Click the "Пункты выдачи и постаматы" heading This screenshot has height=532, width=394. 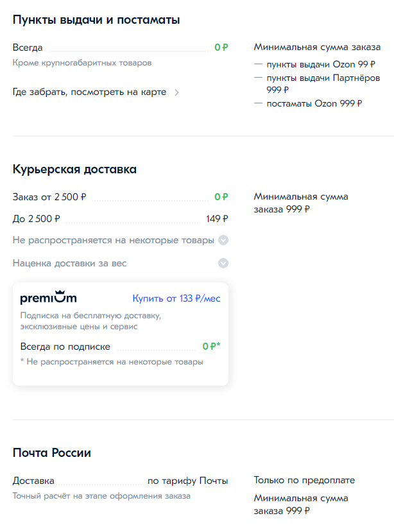pos(96,20)
